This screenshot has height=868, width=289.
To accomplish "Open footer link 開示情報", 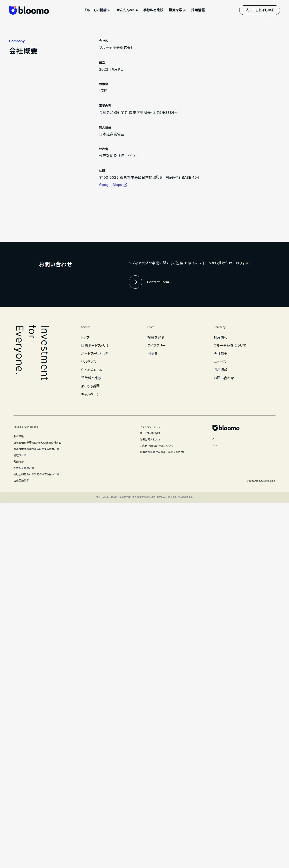I will tap(220, 370).
